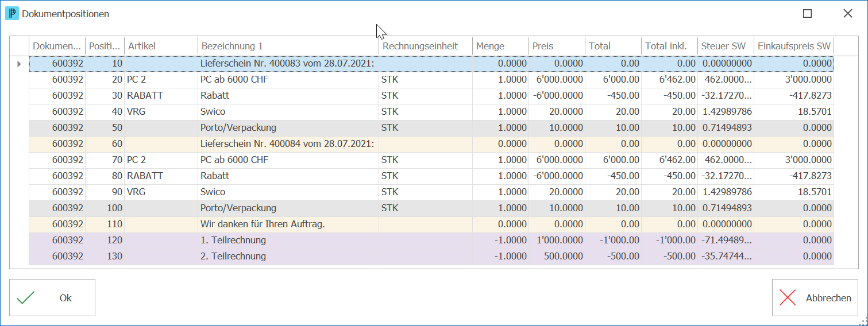Screen dimensions: 868x326
Task: Click Einkaufspreis '3'000.0000' in position 70
Action: click(809, 160)
